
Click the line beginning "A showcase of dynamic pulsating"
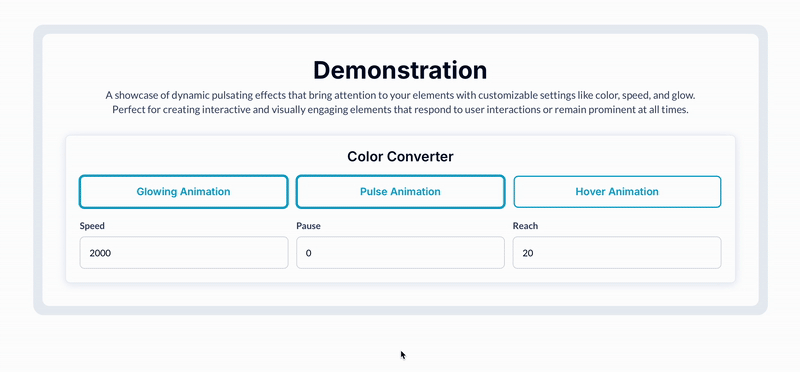(401, 95)
